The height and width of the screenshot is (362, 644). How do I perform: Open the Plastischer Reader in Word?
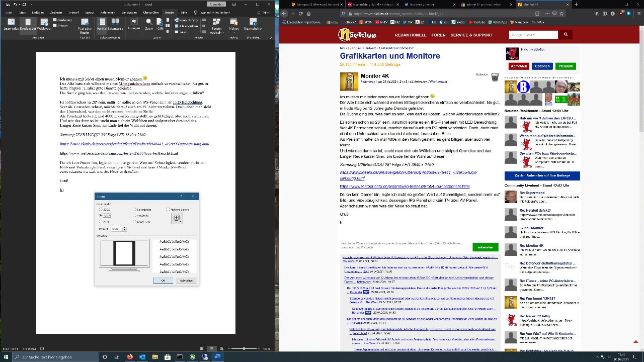tap(85, 26)
